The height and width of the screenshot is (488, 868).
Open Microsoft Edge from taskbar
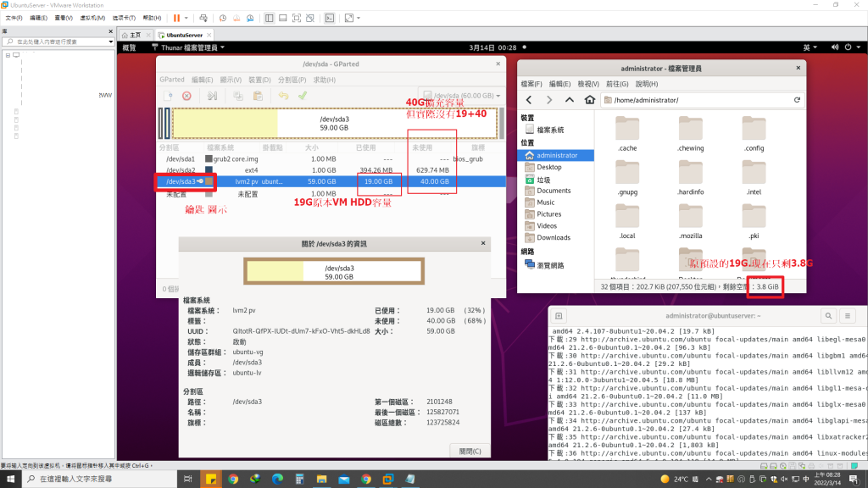coord(277,479)
